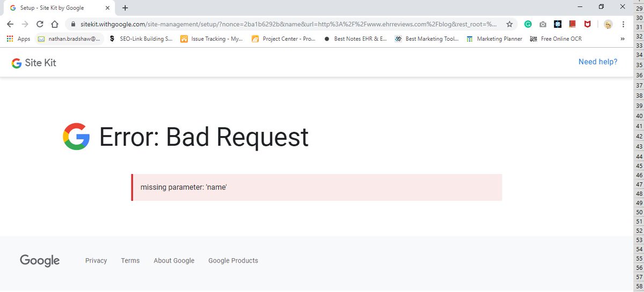Open the Free Online OCR bookmark
The height and width of the screenshot is (292, 644).
pos(555,39)
